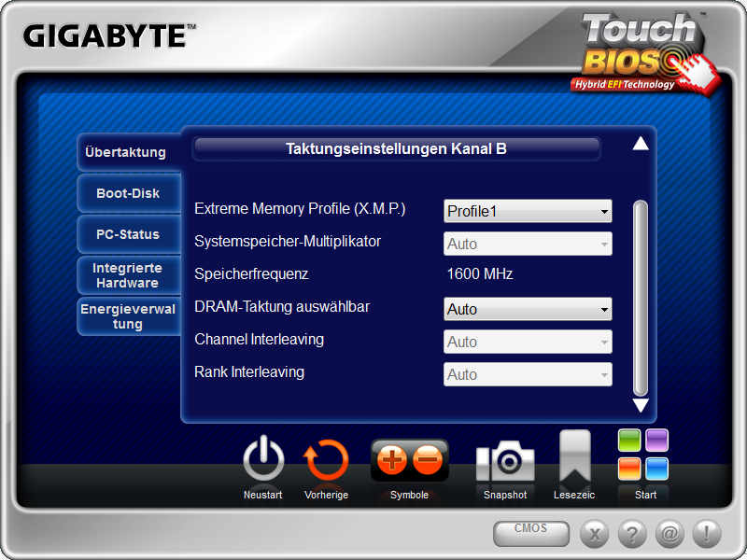Click the DRAM-Taktung auswählbar label
The image size is (747, 560).
point(282,307)
